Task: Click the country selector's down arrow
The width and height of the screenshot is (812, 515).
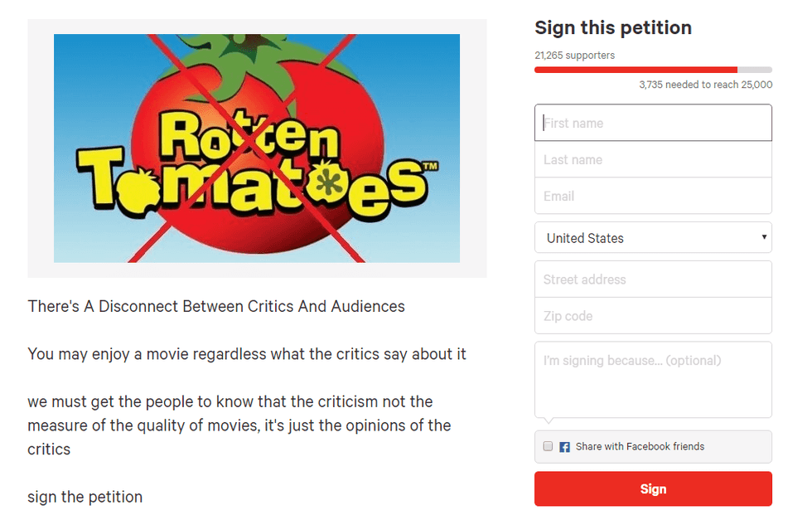Action: point(763,238)
